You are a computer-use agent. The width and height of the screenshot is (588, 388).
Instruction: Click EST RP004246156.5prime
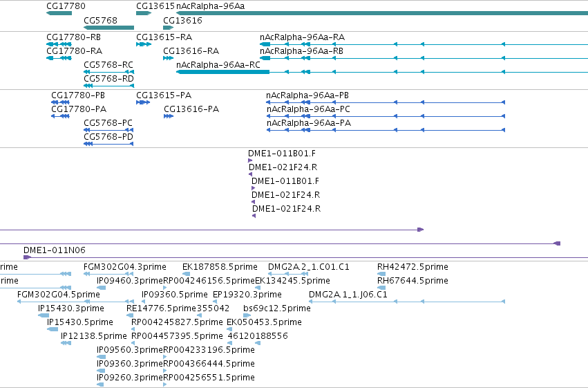209,281
